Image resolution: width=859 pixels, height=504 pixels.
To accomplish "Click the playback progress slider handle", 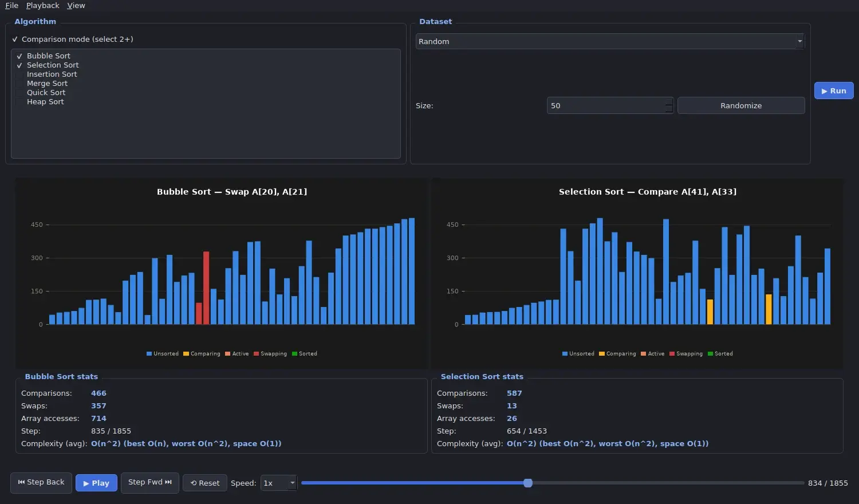I will pyautogui.click(x=528, y=483).
